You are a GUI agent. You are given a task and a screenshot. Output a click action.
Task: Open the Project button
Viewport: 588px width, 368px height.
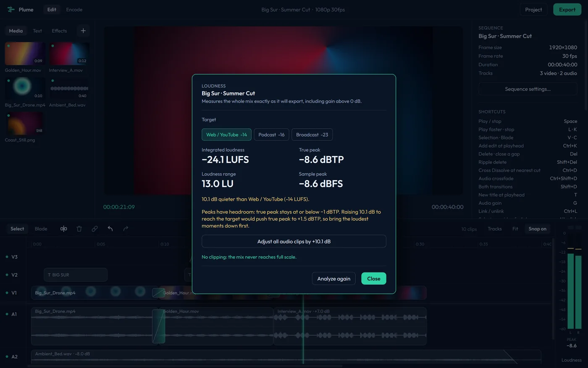point(533,10)
